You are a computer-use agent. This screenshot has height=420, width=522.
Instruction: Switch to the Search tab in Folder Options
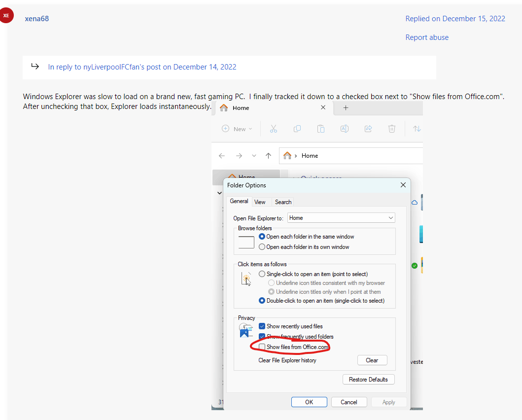[x=283, y=202]
